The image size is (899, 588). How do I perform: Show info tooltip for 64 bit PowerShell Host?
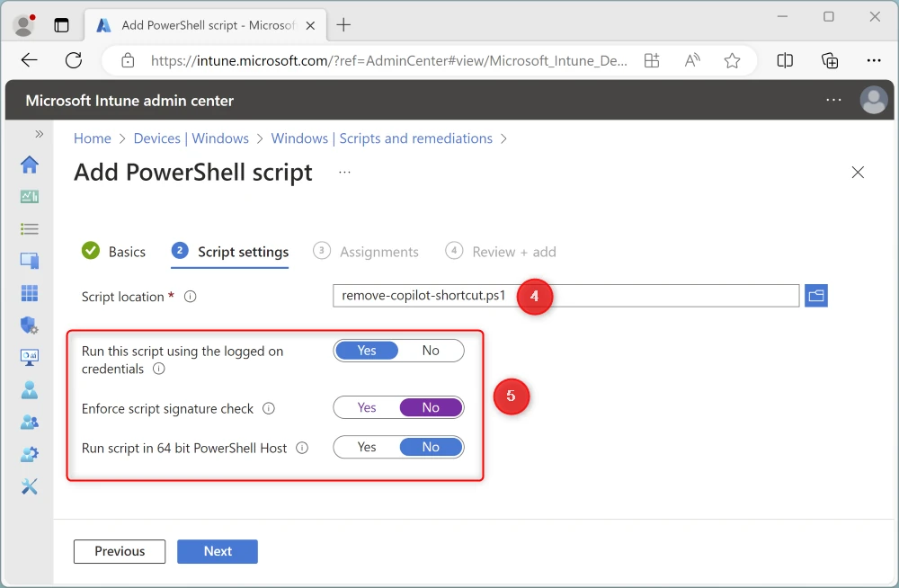302,448
